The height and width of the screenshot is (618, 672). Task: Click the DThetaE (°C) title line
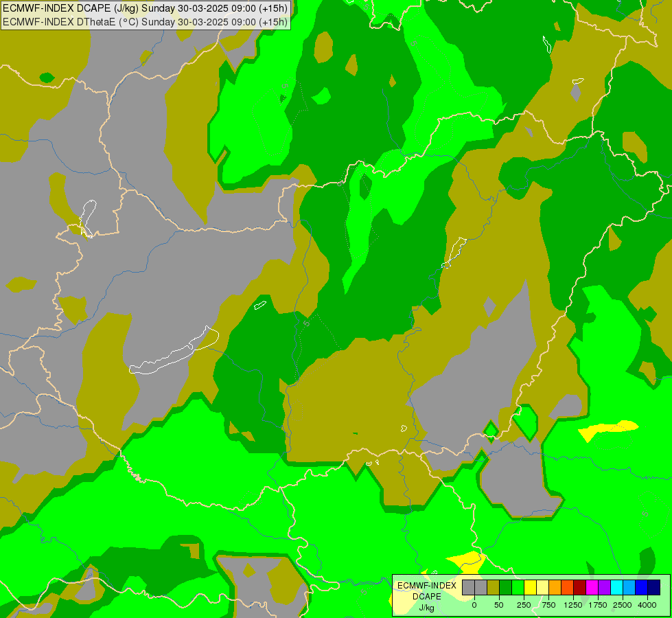pyautogui.click(x=145, y=22)
